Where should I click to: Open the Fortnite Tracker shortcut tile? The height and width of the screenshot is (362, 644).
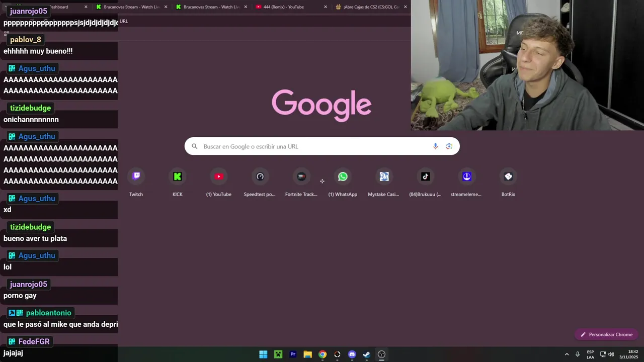(x=301, y=183)
